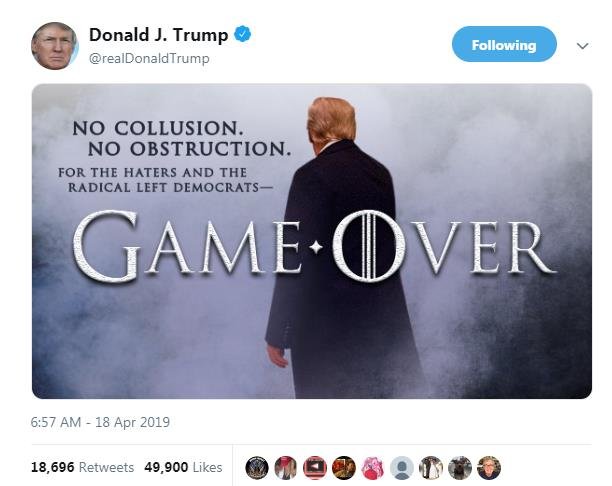Open the dark red-and-gold liker avatar
The width and height of the screenshot is (612, 486).
(x=344, y=468)
